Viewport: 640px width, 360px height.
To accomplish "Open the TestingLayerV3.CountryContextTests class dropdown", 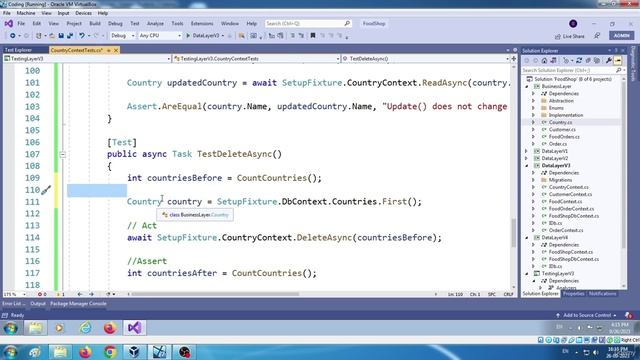I will (256, 59).
